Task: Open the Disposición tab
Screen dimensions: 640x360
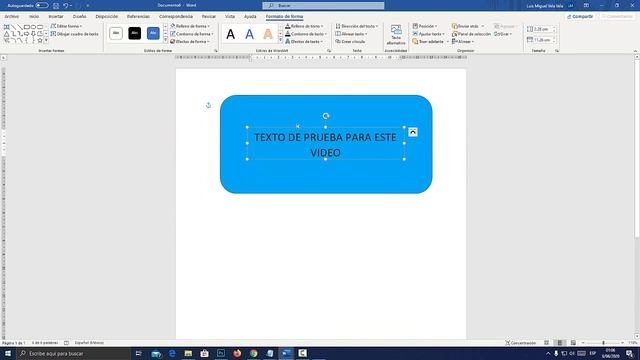Action: point(107,16)
